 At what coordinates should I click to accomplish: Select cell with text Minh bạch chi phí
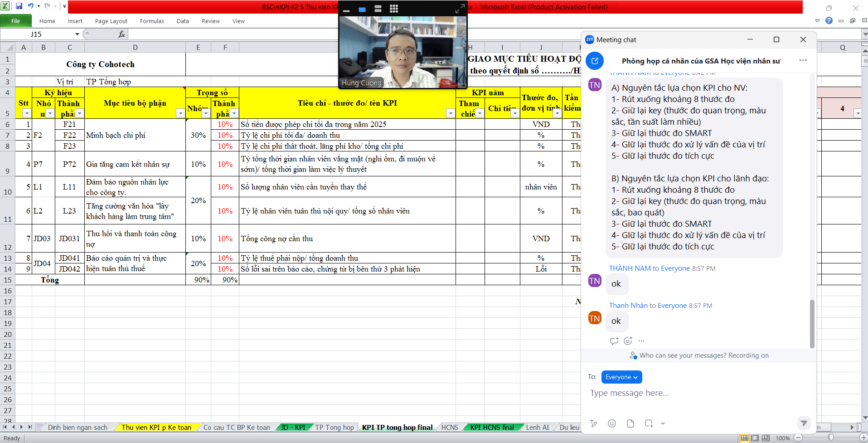click(135, 135)
